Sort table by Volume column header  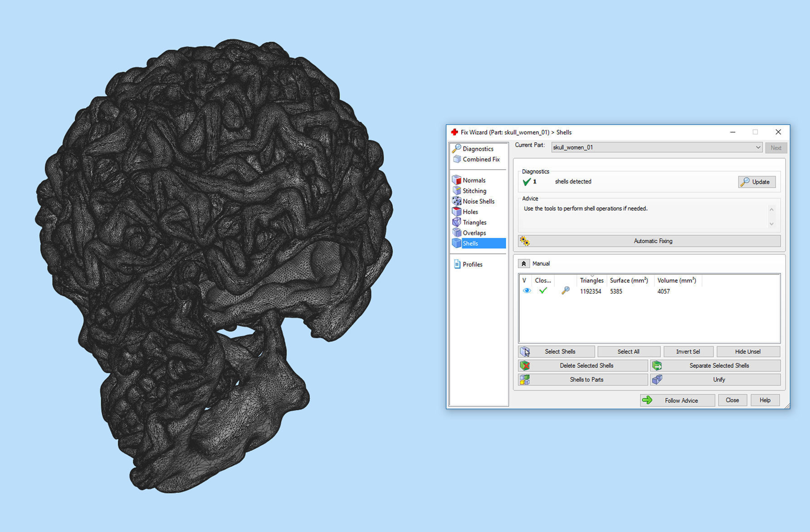(677, 280)
